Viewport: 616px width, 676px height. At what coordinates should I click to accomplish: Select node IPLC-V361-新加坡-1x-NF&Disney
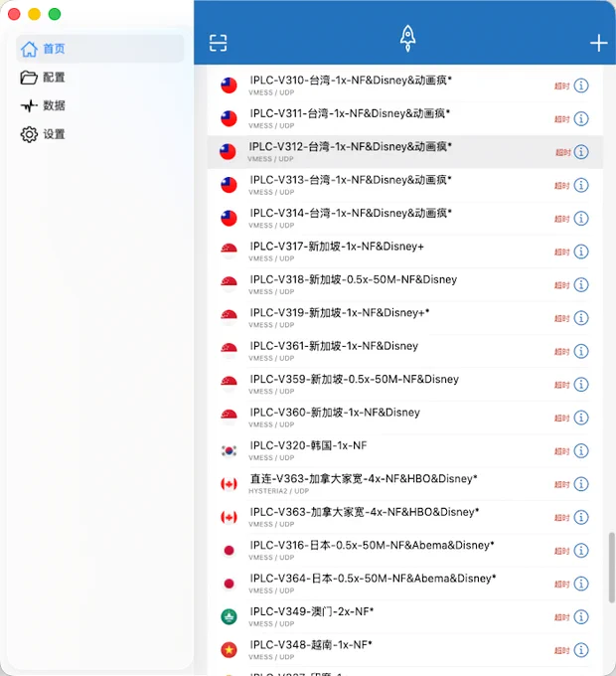pyautogui.click(x=405, y=351)
